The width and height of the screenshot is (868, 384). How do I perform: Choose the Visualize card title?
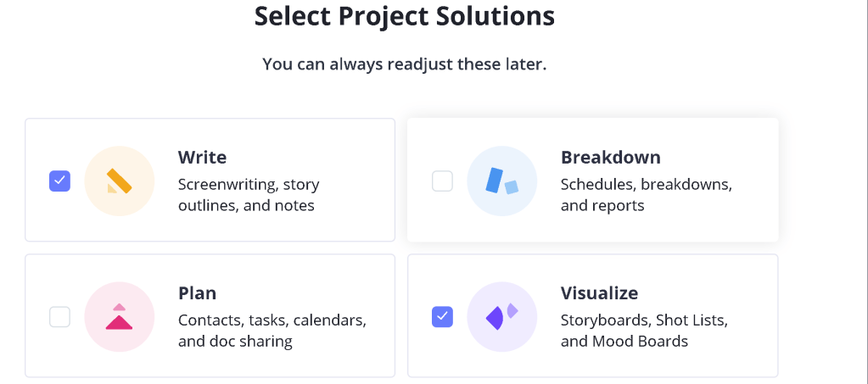(600, 292)
